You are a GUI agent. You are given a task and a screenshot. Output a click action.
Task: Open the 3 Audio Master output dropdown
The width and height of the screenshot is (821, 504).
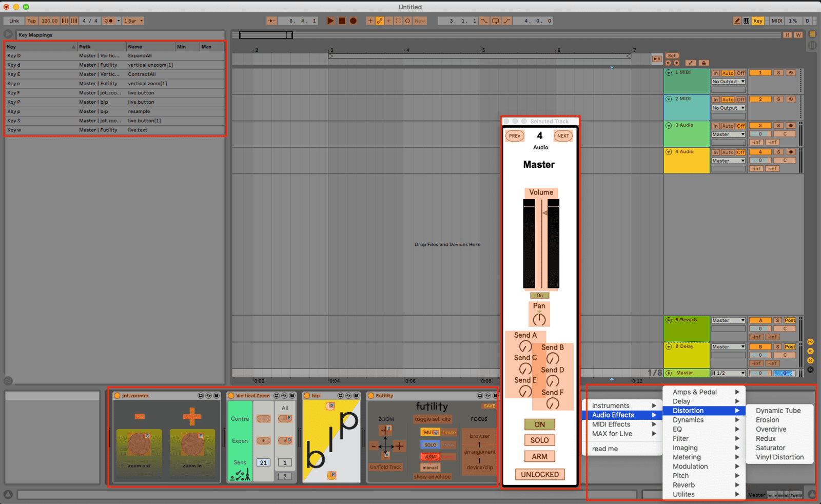pos(728,134)
